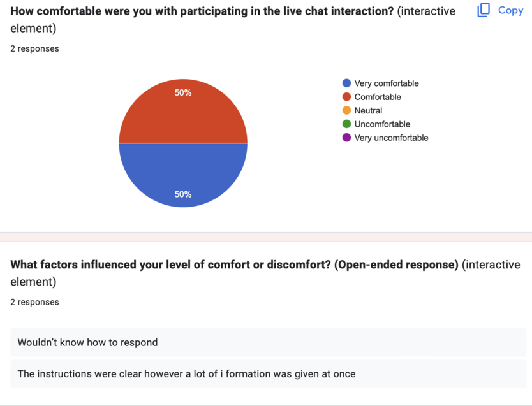The image size is (532, 406).
Task: Click the Copy chart icon
Action: point(484,10)
